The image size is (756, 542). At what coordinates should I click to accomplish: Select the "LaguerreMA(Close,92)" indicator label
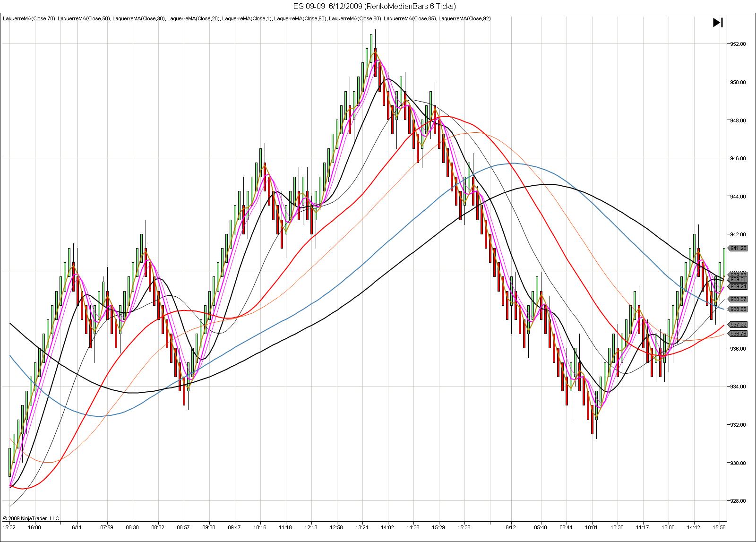pyautogui.click(x=464, y=19)
